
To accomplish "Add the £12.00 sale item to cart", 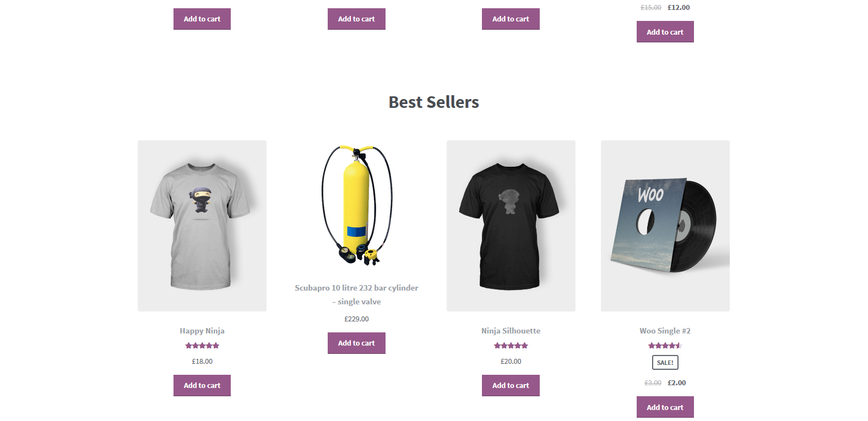I will tap(665, 32).
